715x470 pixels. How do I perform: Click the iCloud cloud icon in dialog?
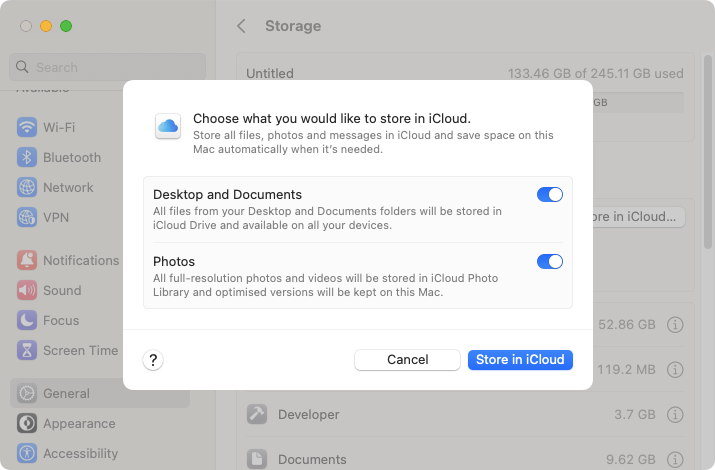click(168, 126)
